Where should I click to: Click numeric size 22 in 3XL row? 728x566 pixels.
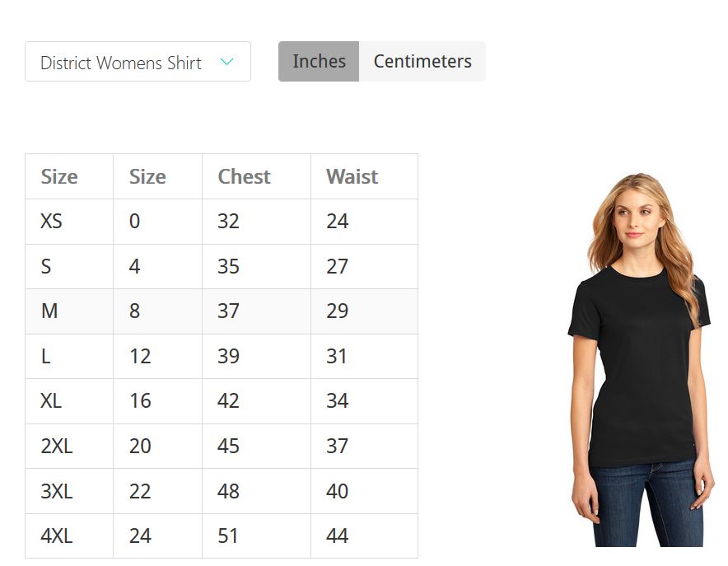[140, 491]
